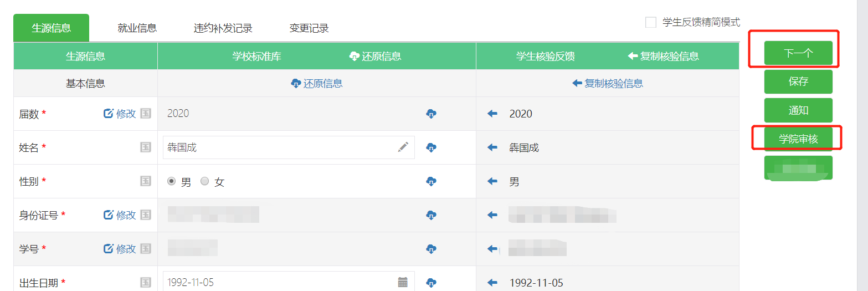The height and width of the screenshot is (291, 868).
Task: Click the list icon next to 性别 label
Action: click(x=146, y=181)
